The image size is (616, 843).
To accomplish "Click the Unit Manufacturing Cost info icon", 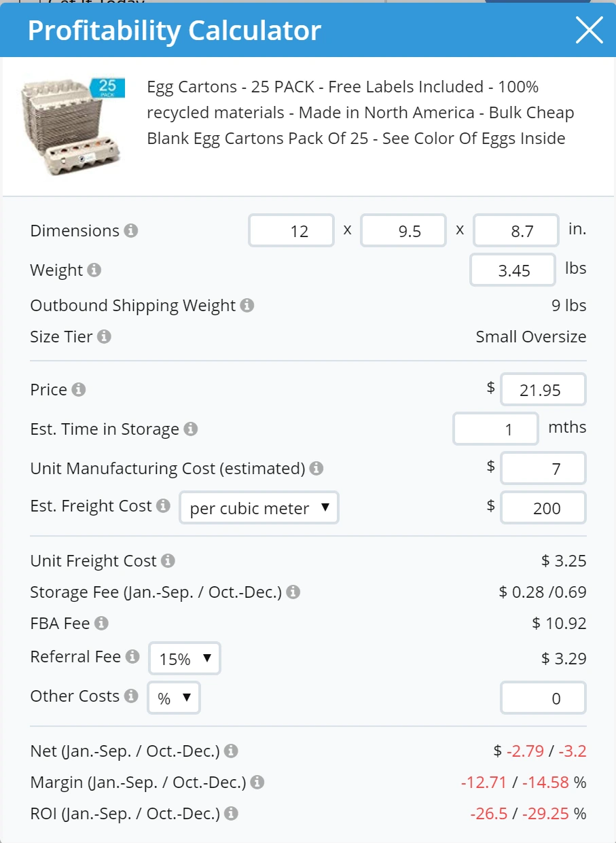I will 316,469.
